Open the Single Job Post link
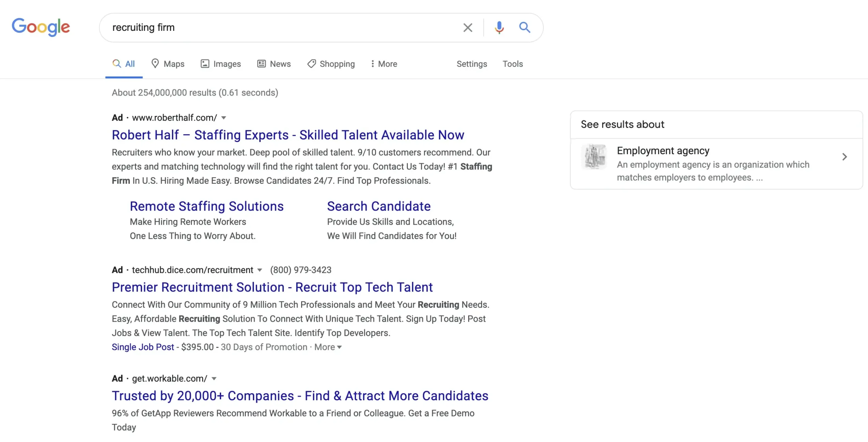 [x=143, y=347]
